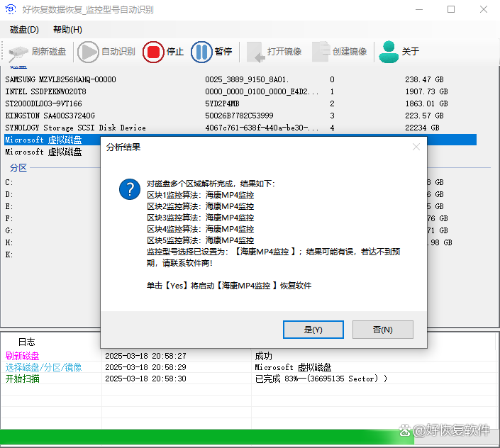Select INTEL SSDPEKNW020T8 disk row
Viewport: 500px width, 448px height.
coord(240,91)
